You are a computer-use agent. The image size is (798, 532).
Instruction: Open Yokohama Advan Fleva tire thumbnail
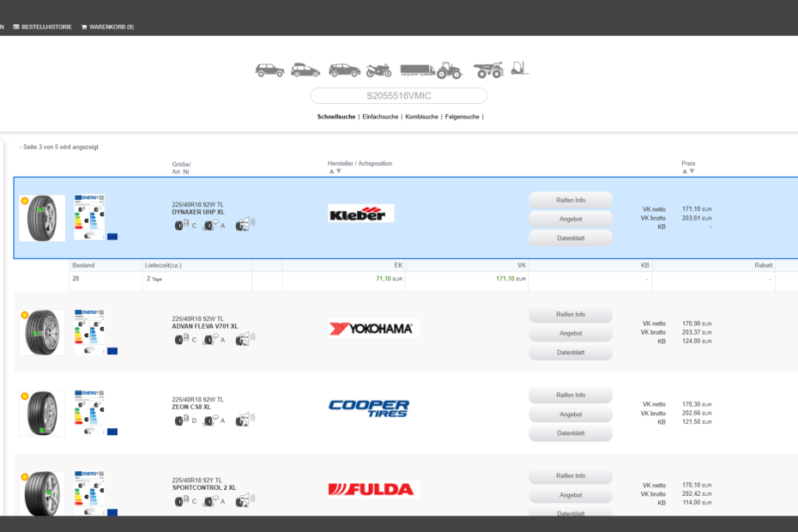[x=42, y=332]
